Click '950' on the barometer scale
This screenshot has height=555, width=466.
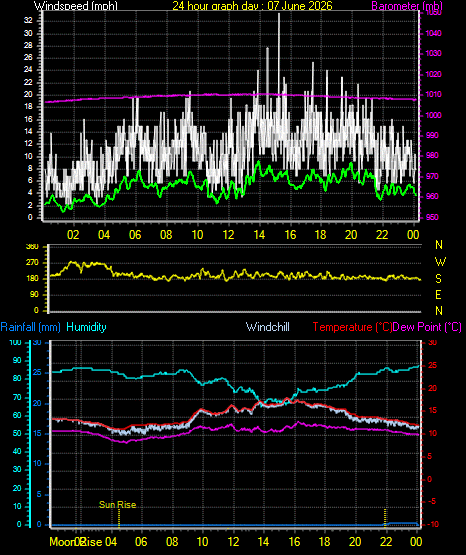point(432,217)
